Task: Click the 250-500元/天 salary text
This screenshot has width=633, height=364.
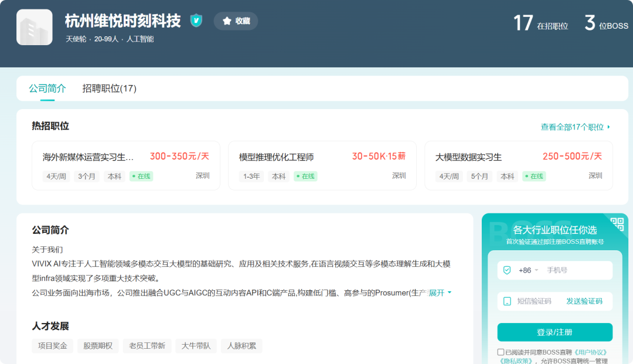Action: click(x=573, y=157)
